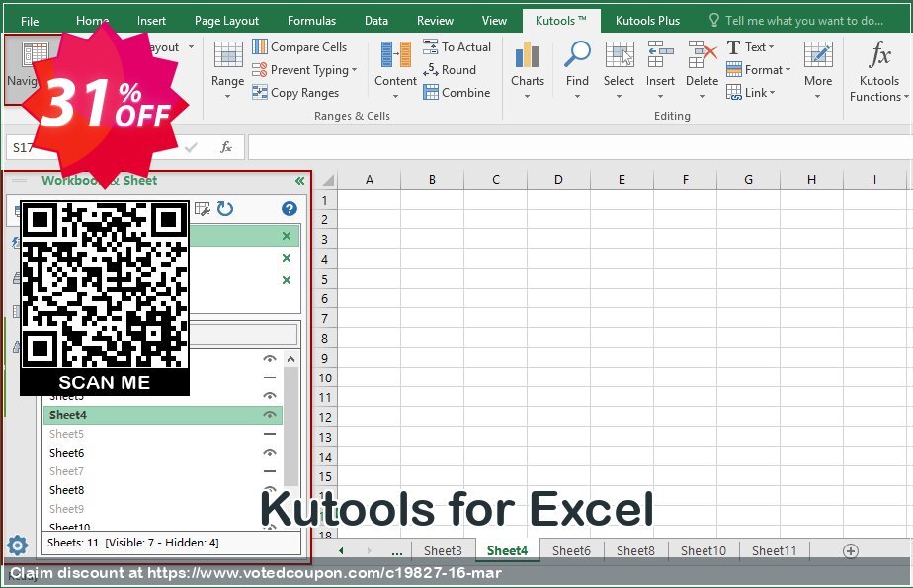Viewport: 913px width, 588px height.
Task: Select column D header
Action: (558, 179)
